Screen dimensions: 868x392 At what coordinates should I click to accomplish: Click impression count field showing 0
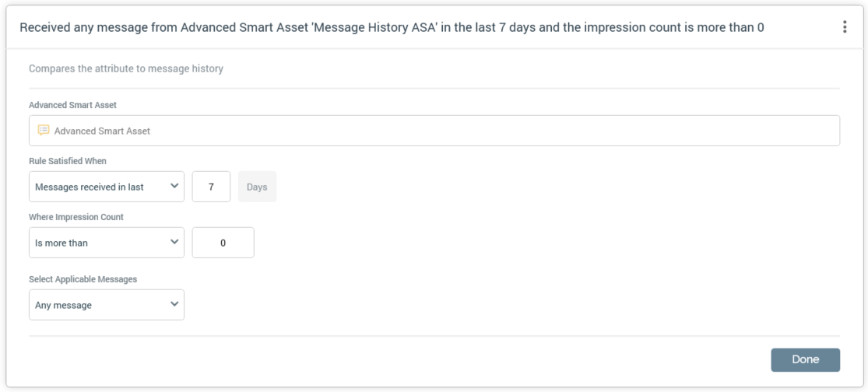pyautogui.click(x=223, y=243)
